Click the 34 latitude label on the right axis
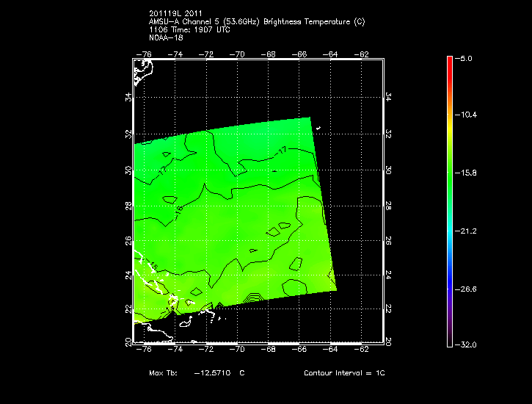532x404 pixels. point(390,95)
